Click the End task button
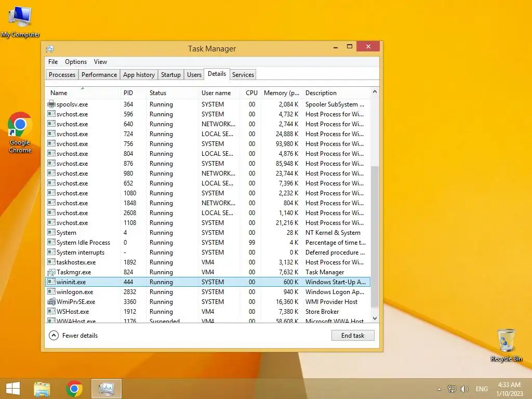Screen dimensions: 532x399 pos(353,336)
